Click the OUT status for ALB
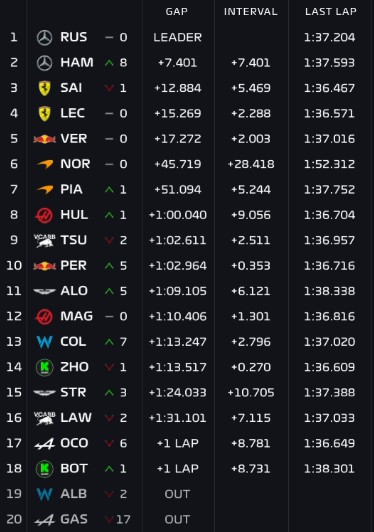The image size is (374, 532). [x=177, y=494]
